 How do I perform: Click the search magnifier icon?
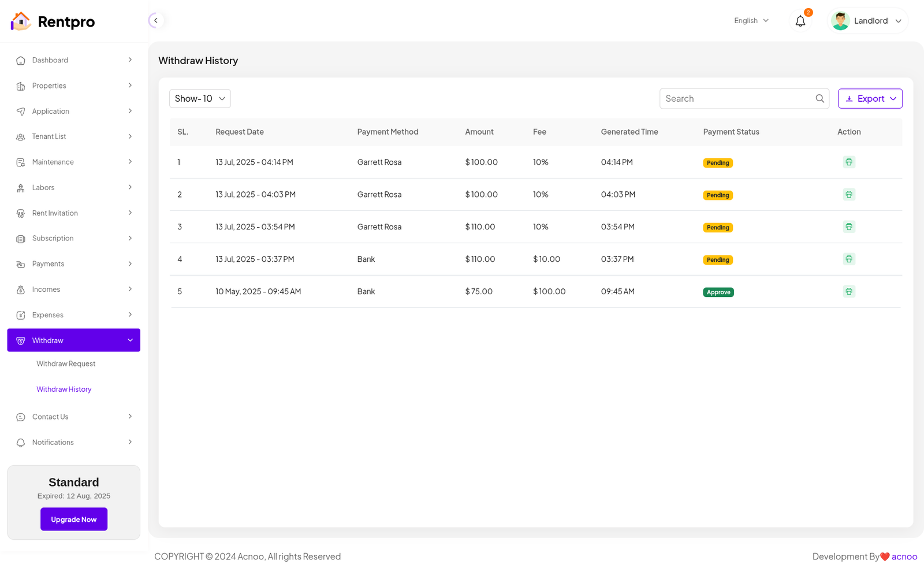(x=819, y=99)
